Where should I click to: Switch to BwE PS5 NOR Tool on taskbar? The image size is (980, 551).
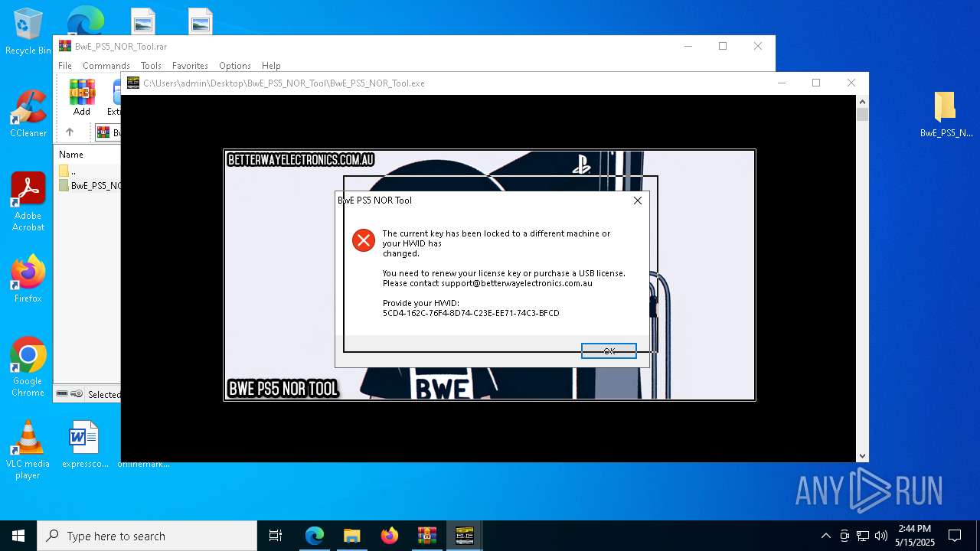tap(465, 536)
